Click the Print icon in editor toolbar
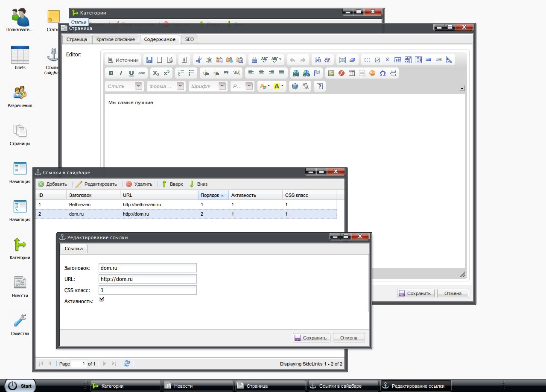This screenshot has height=392, width=546. coord(254,60)
